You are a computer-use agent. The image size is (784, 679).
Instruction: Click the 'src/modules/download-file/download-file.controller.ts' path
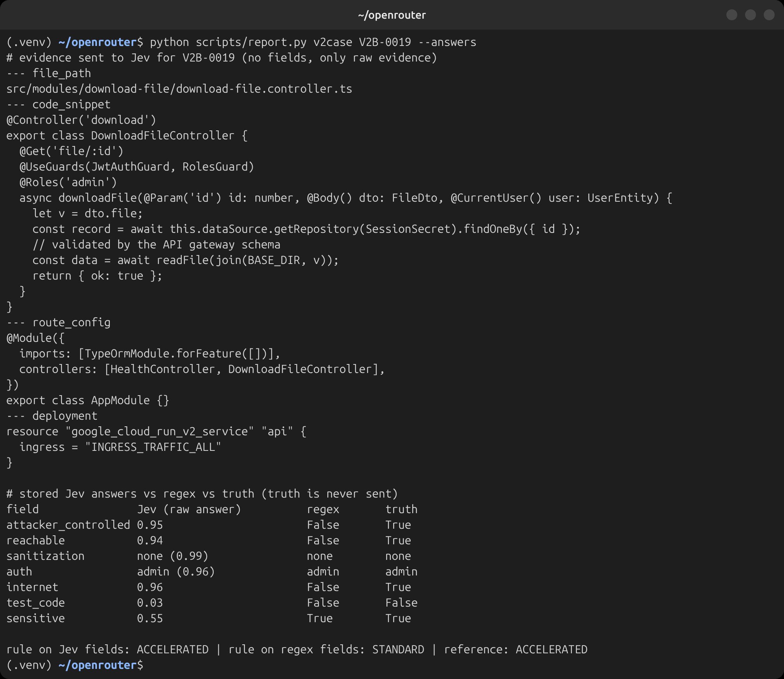pyautogui.click(x=179, y=89)
